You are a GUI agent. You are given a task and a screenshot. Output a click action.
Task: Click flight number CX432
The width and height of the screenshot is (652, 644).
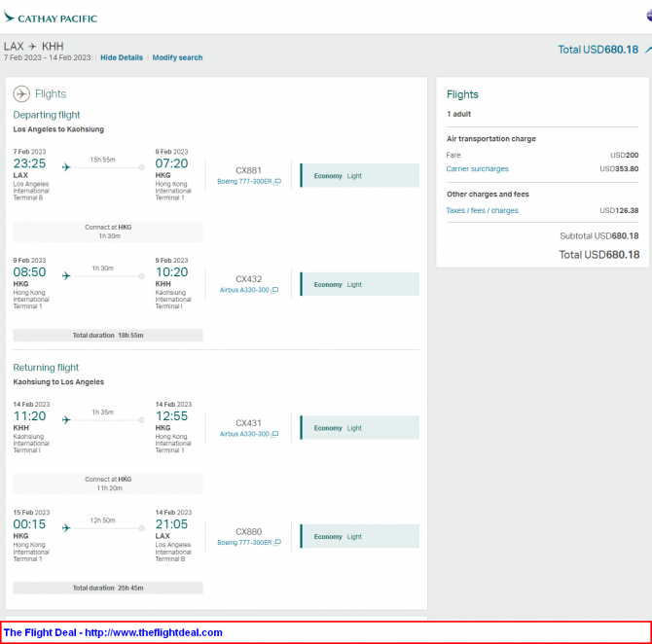(249, 279)
